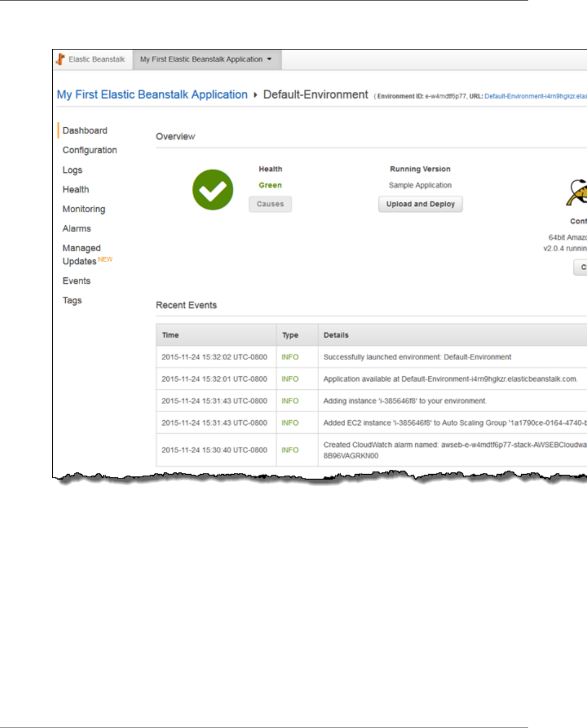Open the Default-Environment URL link
The image size is (587, 728).
tap(535, 96)
